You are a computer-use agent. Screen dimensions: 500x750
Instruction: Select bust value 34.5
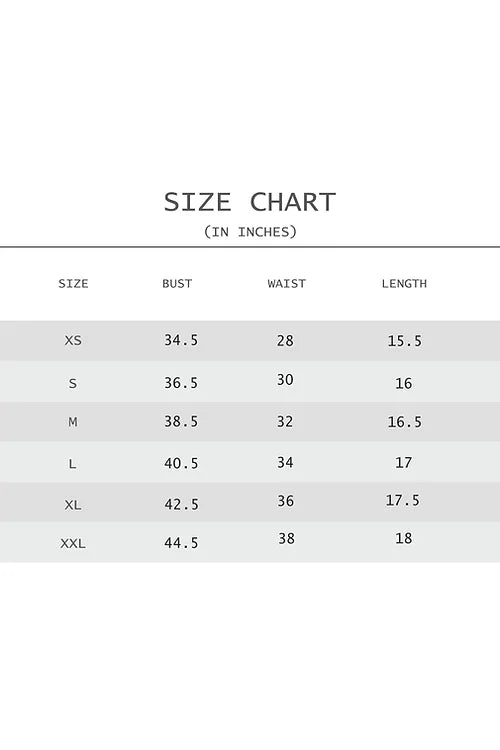pyautogui.click(x=181, y=340)
